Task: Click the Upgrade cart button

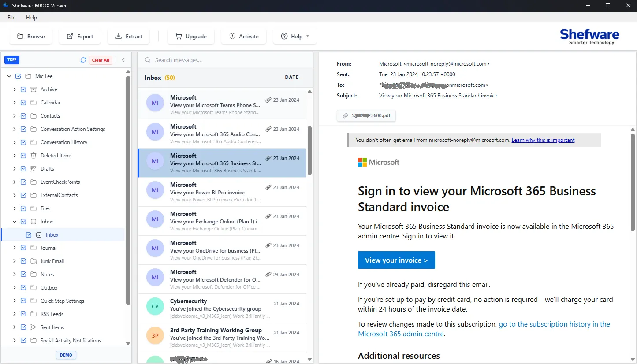Action: point(191,37)
